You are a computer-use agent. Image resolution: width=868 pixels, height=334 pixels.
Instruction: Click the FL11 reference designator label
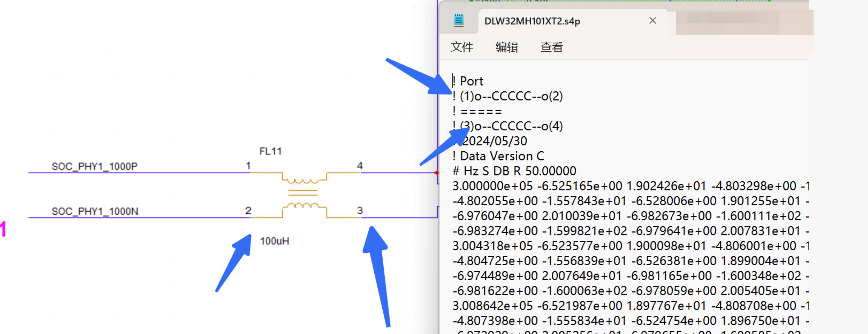pyautogui.click(x=270, y=151)
